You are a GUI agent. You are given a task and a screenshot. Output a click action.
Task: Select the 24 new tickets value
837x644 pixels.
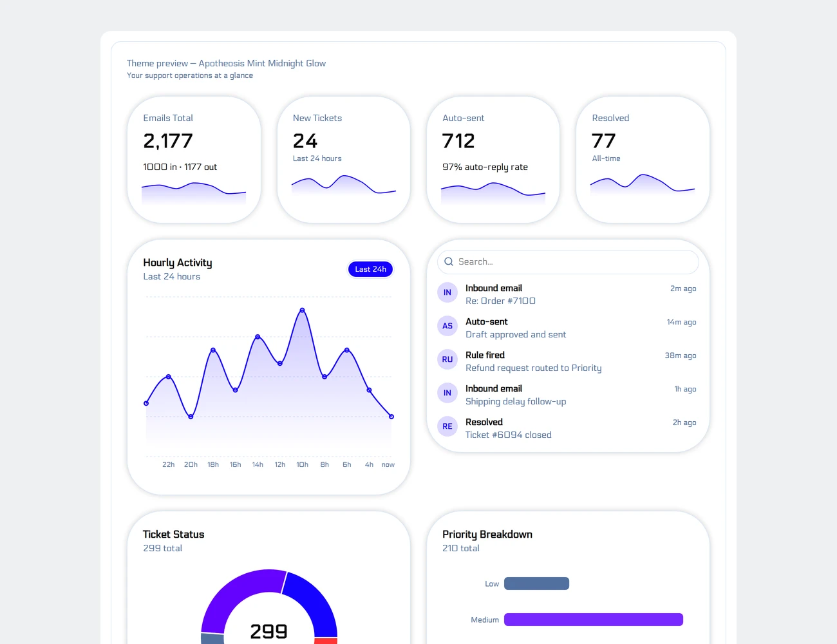click(305, 141)
